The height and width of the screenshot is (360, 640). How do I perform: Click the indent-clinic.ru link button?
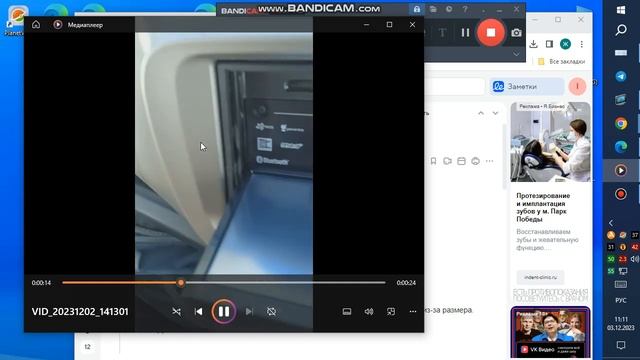(x=540, y=277)
